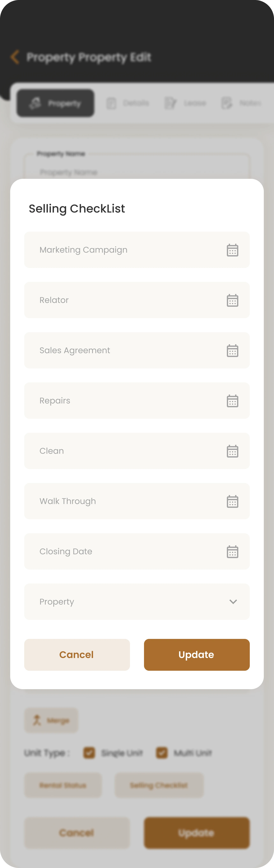This screenshot has height=868, width=274.
Task: Open calendar icon in Relator field
Action: click(x=232, y=300)
